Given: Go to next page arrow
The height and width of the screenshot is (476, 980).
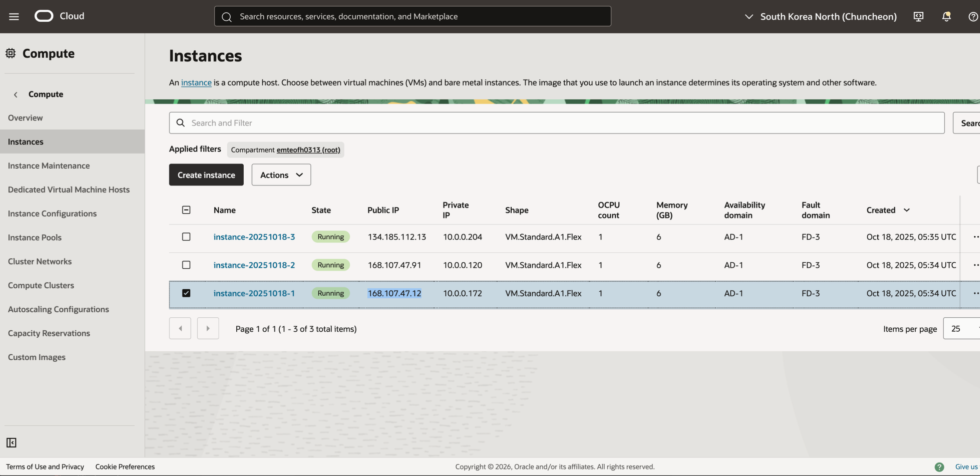Looking at the screenshot, I should [x=208, y=329].
